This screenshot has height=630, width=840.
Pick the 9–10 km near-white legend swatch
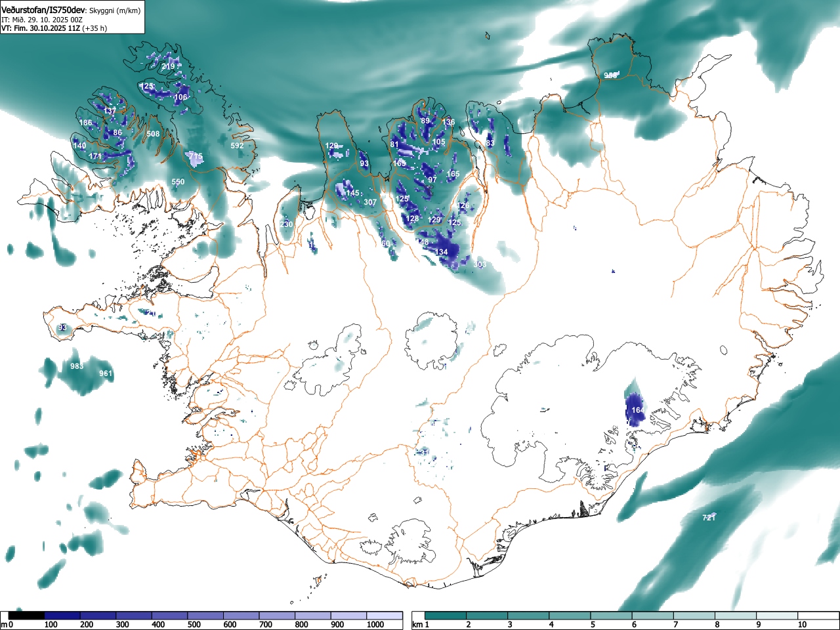coord(778,616)
